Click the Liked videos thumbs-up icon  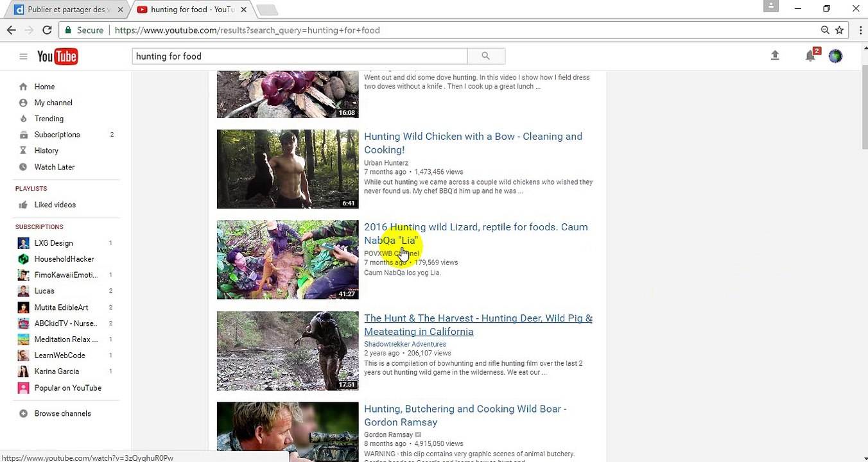click(23, 205)
